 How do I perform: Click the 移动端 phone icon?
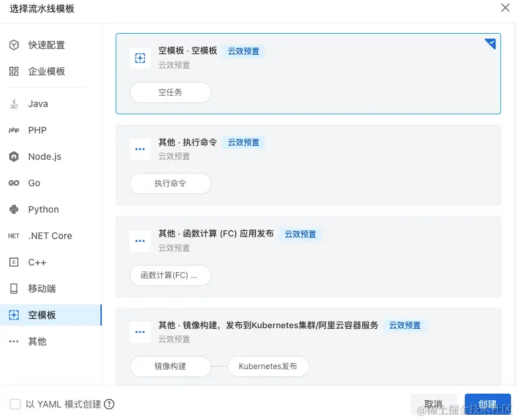(x=14, y=289)
